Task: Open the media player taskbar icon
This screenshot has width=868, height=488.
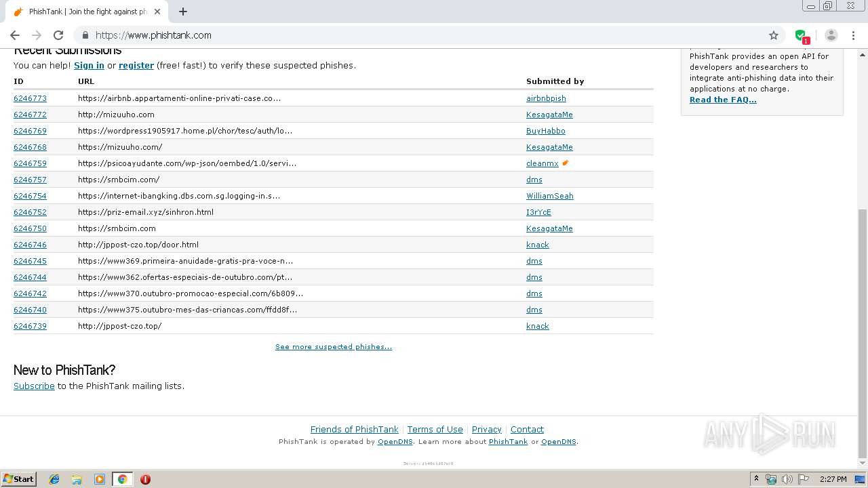Action: point(100,479)
